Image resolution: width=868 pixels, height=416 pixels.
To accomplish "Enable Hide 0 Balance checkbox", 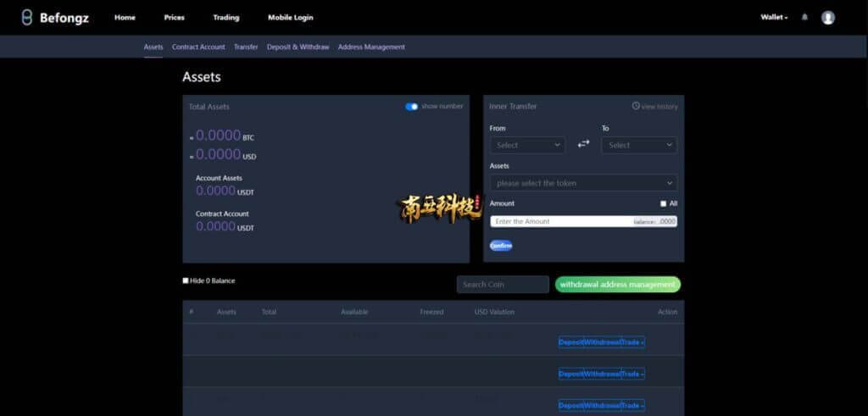I will point(186,280).
